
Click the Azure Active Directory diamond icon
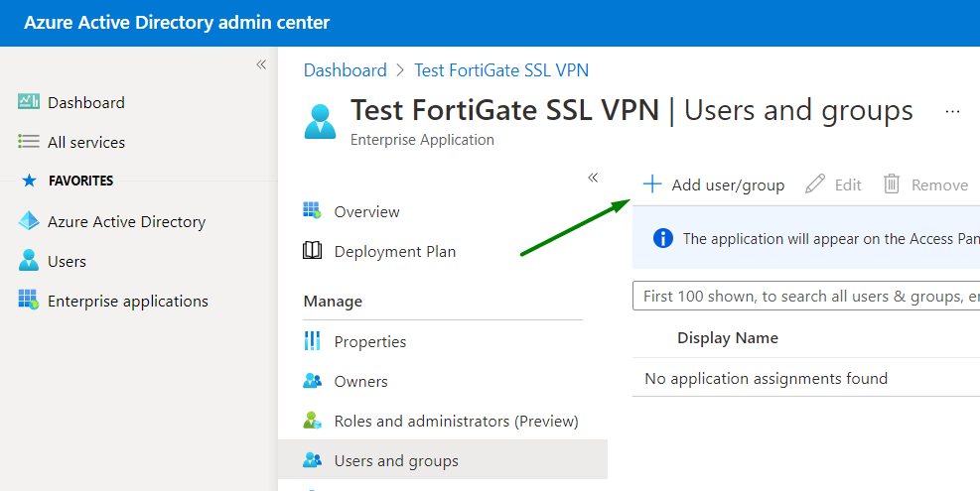(29, 221)
